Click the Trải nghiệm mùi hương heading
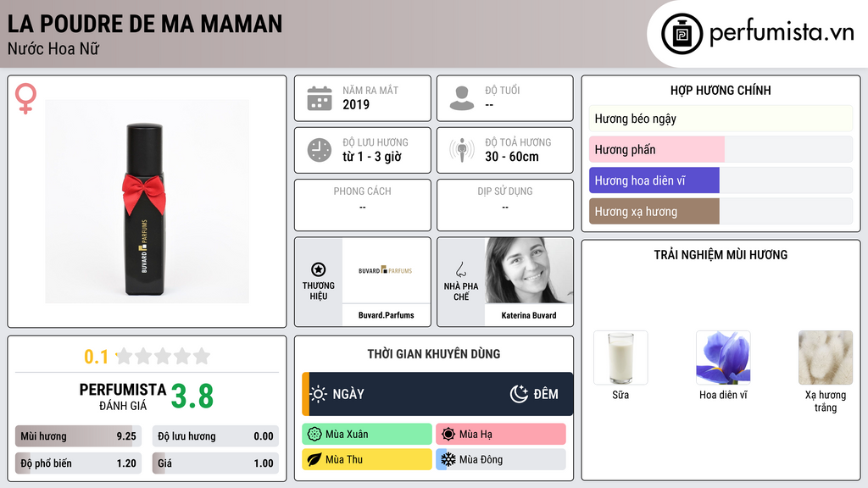 click(x=721, y=255)
